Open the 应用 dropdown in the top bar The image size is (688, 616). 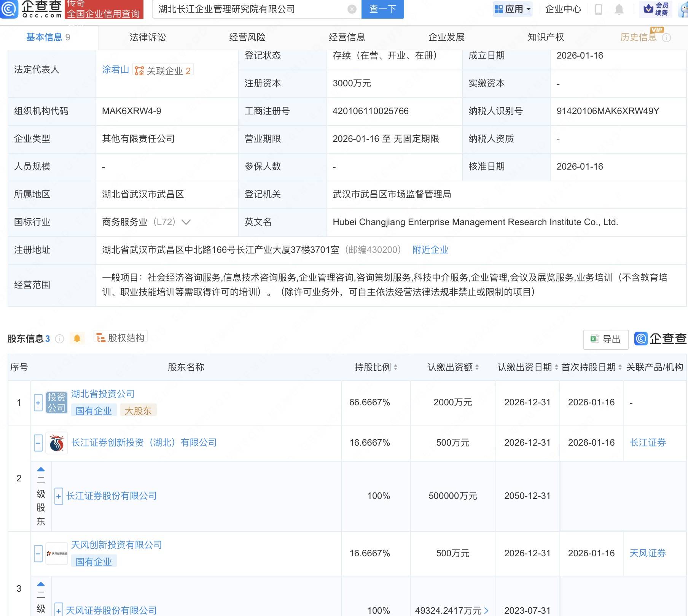(513, 9)
